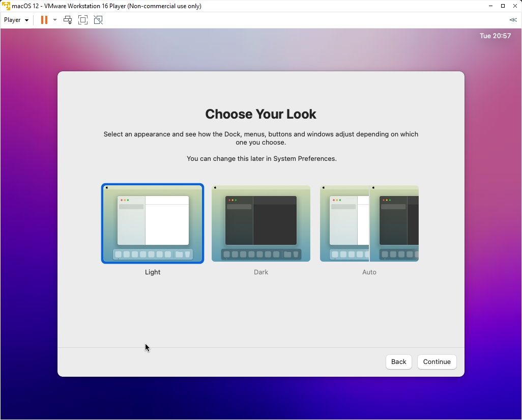Open the Player menu

coord(16,20)
